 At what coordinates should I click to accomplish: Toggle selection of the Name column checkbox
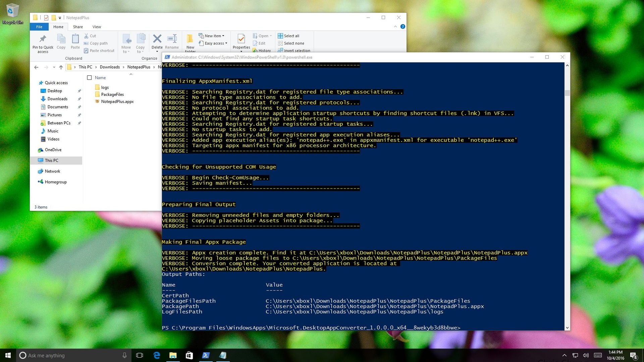pos(90,77)
